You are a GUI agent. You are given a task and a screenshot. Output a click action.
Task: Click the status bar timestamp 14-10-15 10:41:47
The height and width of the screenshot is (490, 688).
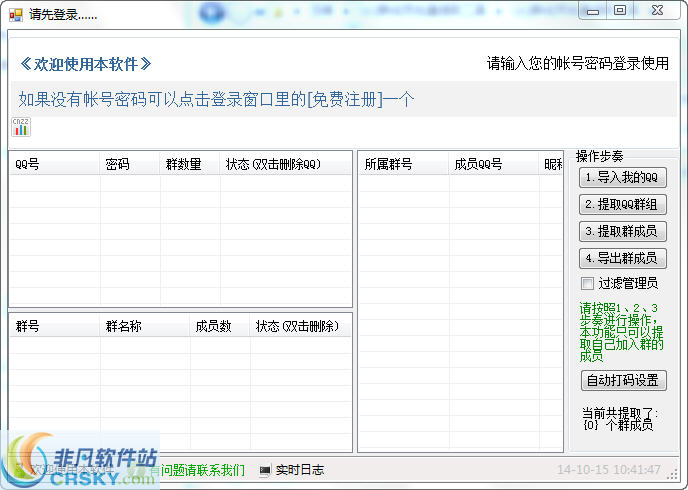pyautogui.click(x=609, y=470)
